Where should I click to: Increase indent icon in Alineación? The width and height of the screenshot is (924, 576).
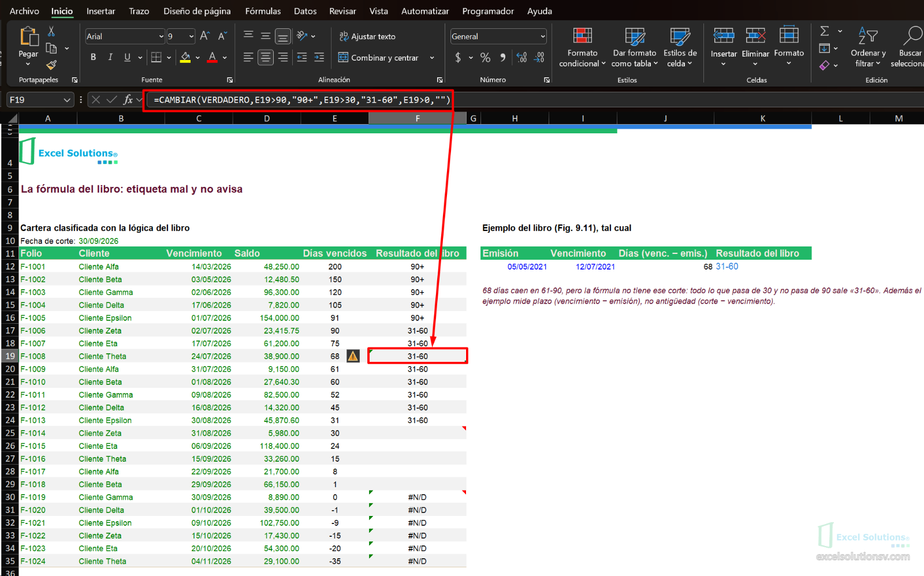coord(319,57)
